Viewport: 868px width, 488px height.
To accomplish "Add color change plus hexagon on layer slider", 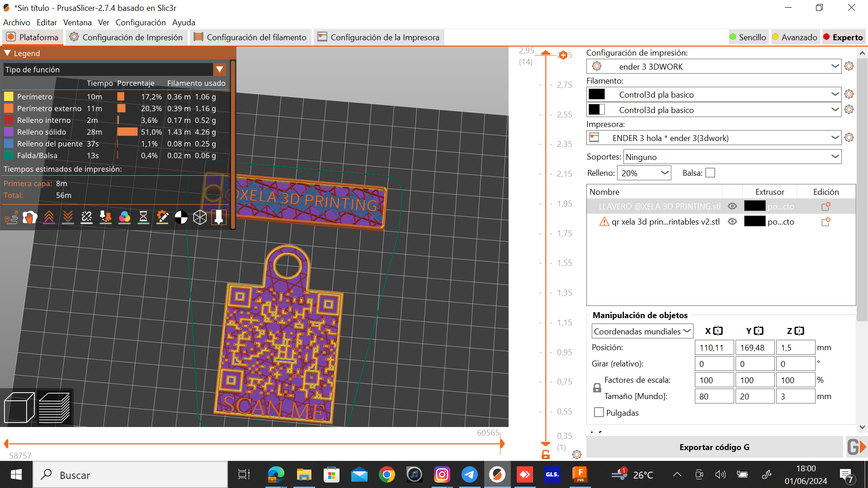I will click(x=563, y=55).
